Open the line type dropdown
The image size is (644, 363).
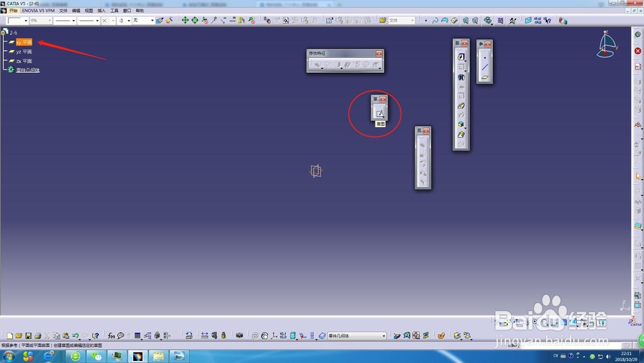click(89, 21)
